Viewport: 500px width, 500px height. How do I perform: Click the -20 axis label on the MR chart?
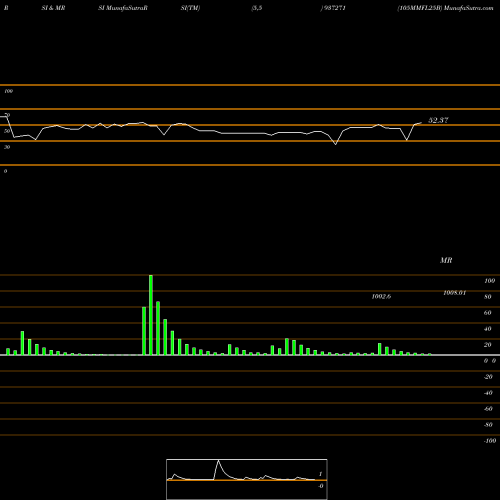[488, 377]
